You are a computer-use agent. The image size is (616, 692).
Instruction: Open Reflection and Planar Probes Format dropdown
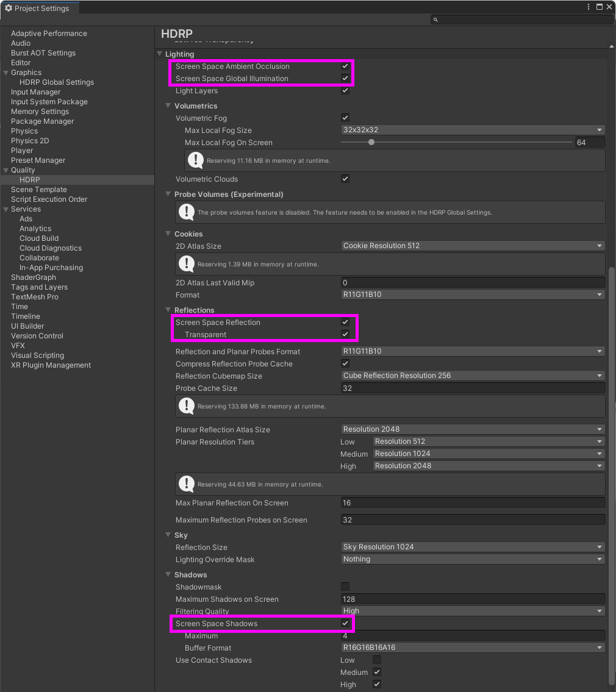pos(473,351)
